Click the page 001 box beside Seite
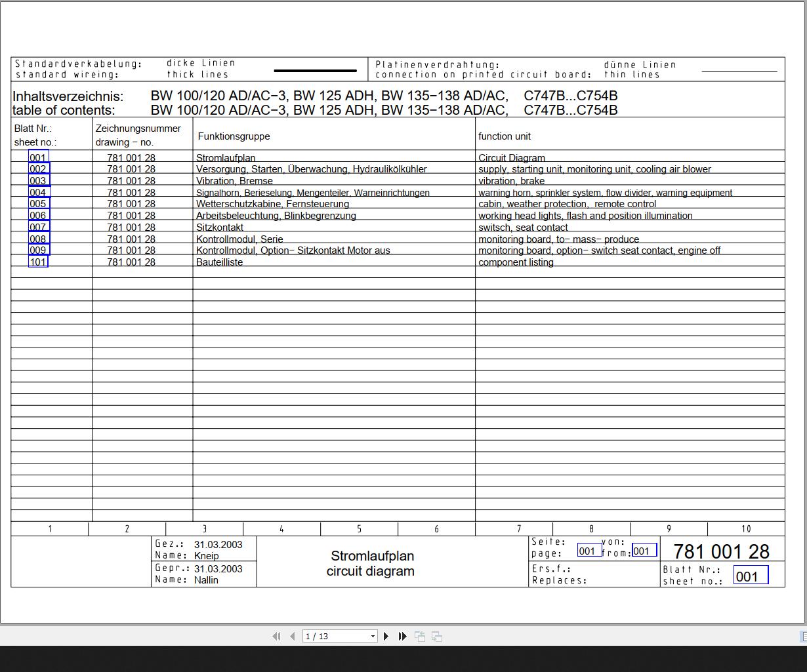Image resolution: width=807 pixels, height=672 pixels. click(590, 551)
